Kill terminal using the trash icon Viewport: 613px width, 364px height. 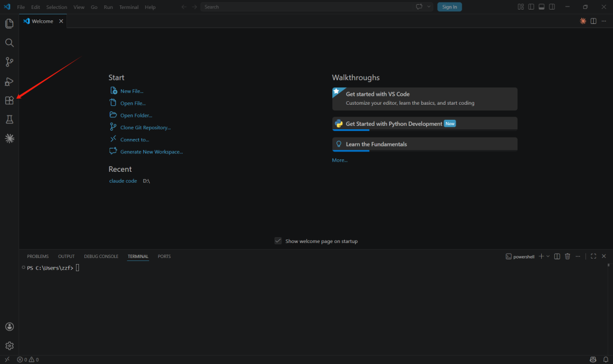pyautogui.click(x=568, y=256)
